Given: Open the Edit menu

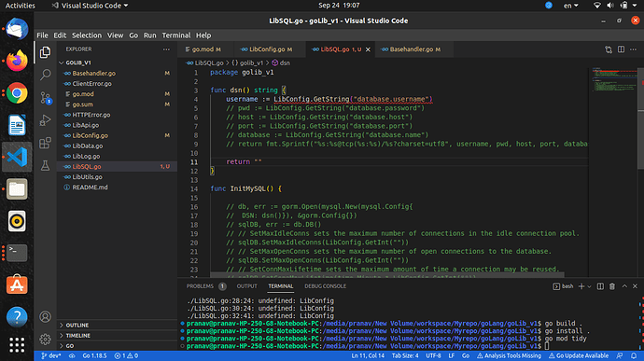Looking at the screenshot, I should (x=60, y=35).
